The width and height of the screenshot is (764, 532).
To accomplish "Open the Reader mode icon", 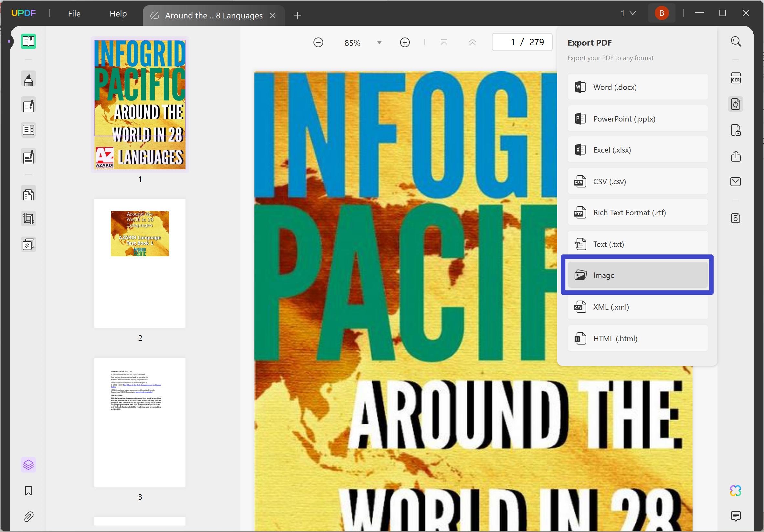I will (28, 41).
